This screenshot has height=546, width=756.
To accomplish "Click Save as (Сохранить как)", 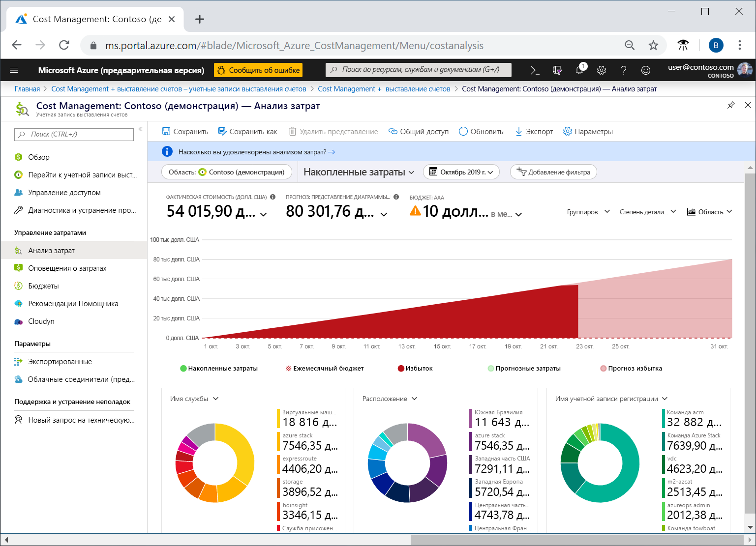I will pyautogui.click(x=247, y=132).
